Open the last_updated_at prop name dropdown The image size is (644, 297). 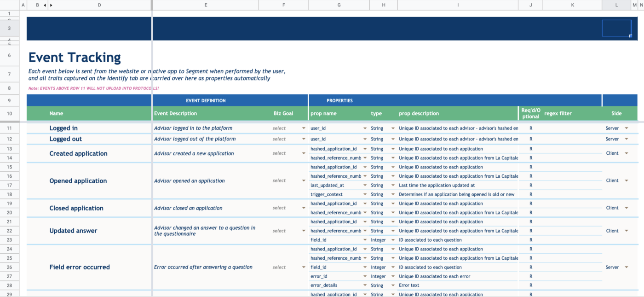click(x=365, y=186)
